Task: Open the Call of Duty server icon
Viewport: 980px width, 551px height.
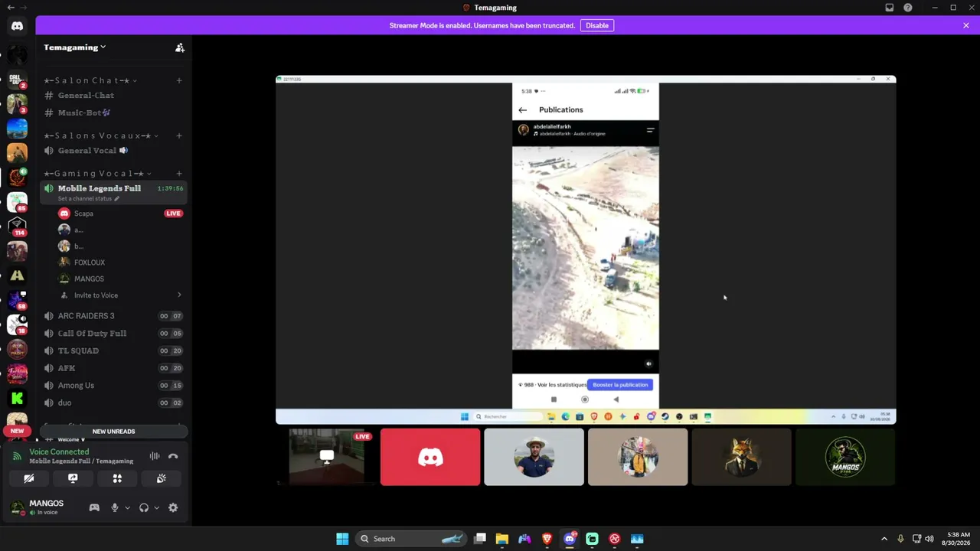Action: [x=17, y=80]
